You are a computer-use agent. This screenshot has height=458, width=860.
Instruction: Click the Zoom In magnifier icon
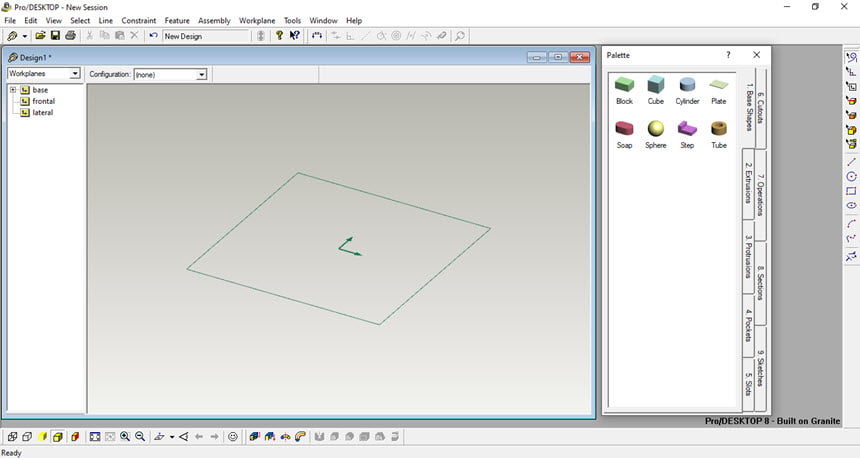click(125, 437)
